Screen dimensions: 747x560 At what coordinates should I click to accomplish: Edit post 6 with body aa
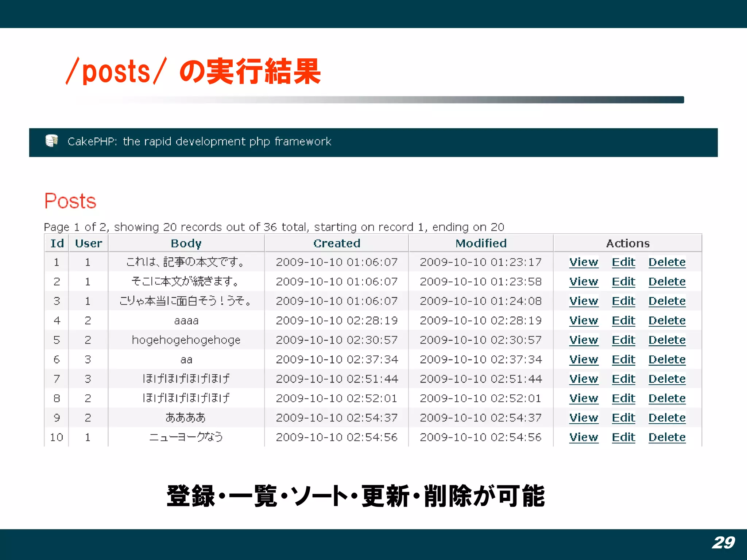[623, 359]
